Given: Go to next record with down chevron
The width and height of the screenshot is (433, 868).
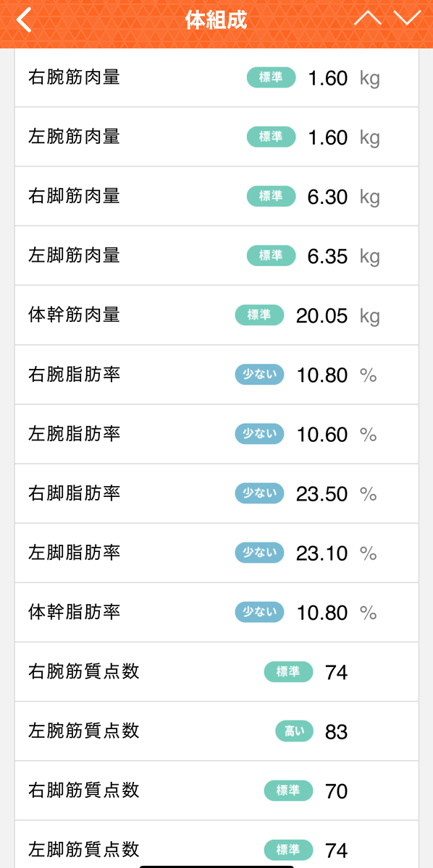Looking at the screenshot, I should 407,19.
